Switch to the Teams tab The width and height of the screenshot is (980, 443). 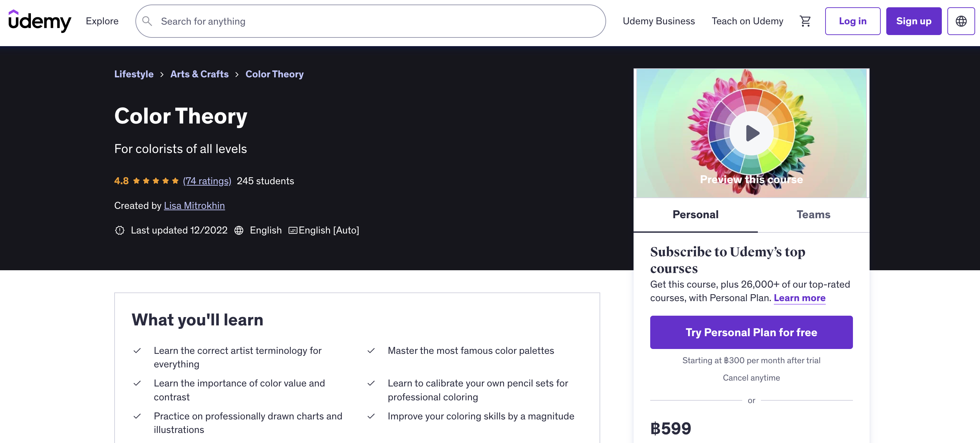pos(813,215)
